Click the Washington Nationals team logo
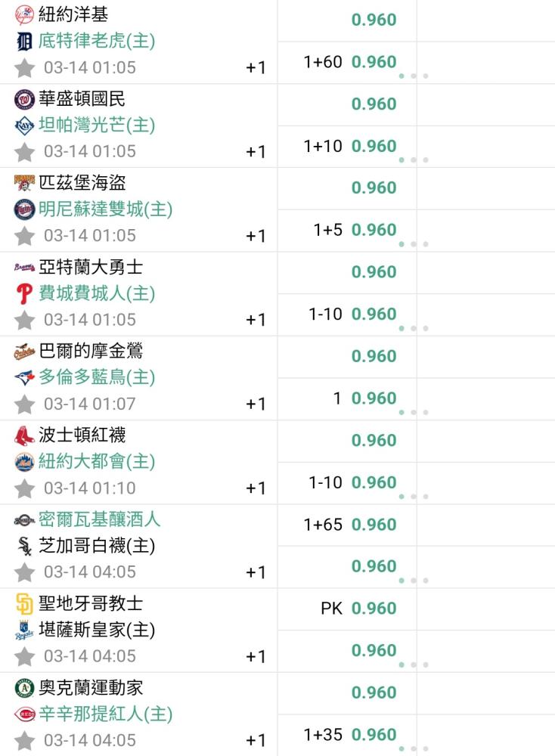555x756 pixels. click(x=24, y=99)
